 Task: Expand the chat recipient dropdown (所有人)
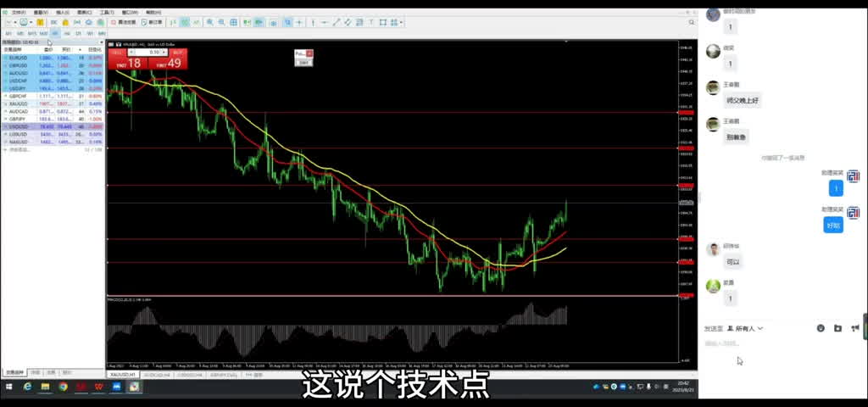[745, 328]
